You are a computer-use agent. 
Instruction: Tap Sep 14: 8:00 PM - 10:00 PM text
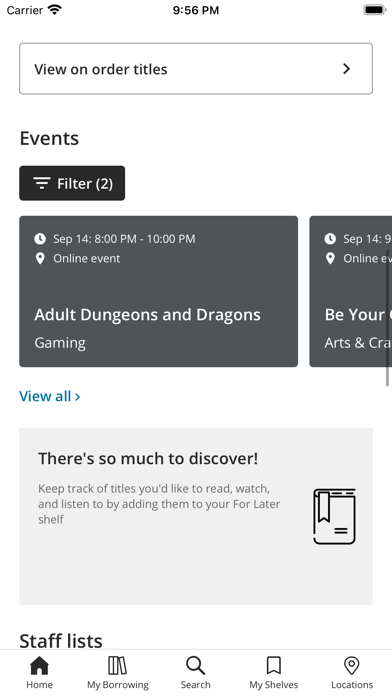[124, 239]
